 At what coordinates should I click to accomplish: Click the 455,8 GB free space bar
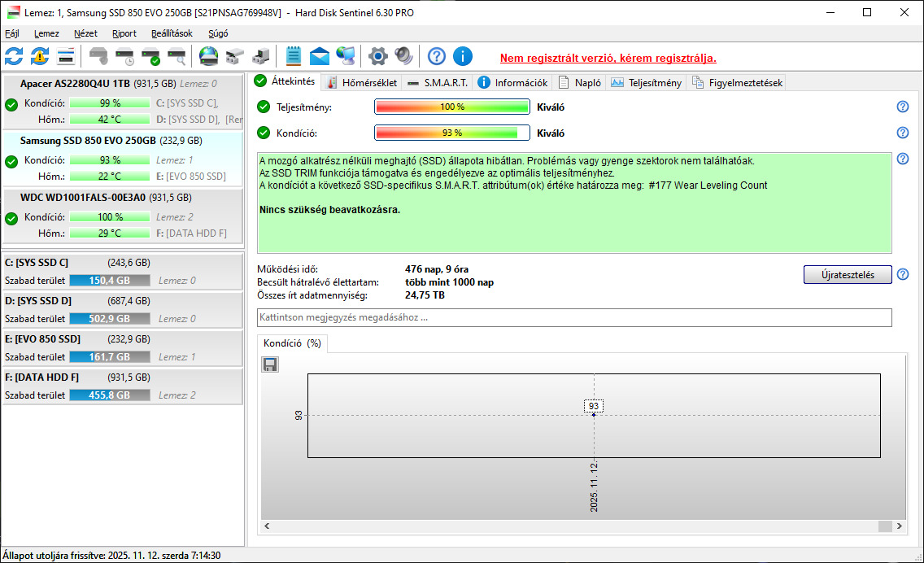click(110, 395)
